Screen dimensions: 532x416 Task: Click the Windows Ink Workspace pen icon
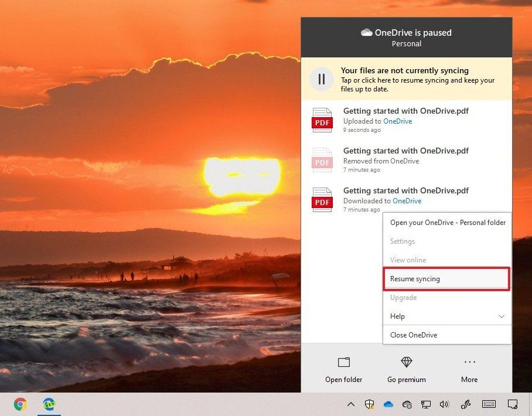[x=466, y=404]
